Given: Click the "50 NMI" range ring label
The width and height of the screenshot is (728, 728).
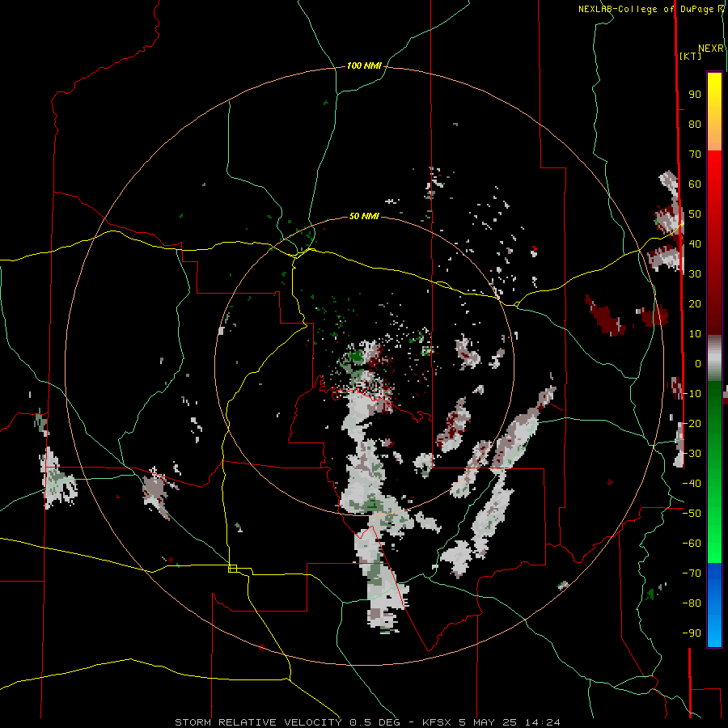Looking at the screenshot, I should (x=364, y=216).
